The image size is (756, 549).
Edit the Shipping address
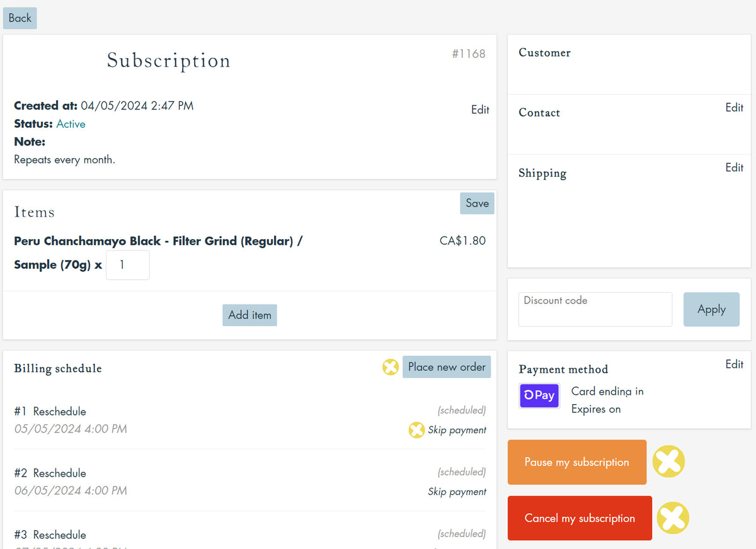[x=734, y=167]
